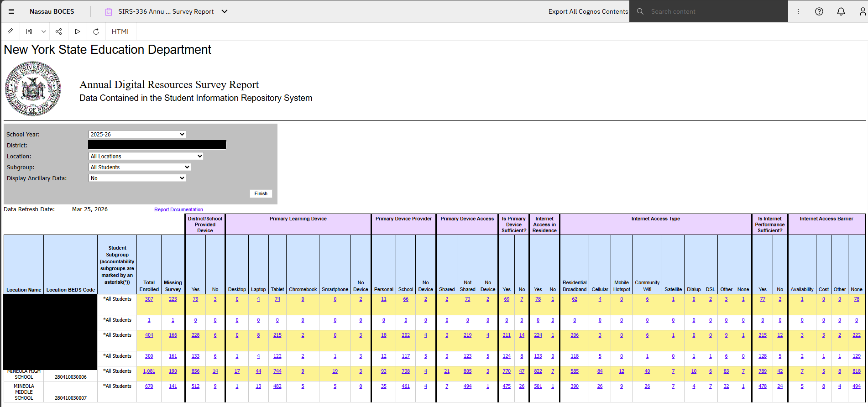Viewport: 868px width, 407px height.
Task: Open the user profile icon
Action: [x=863, y=11]
